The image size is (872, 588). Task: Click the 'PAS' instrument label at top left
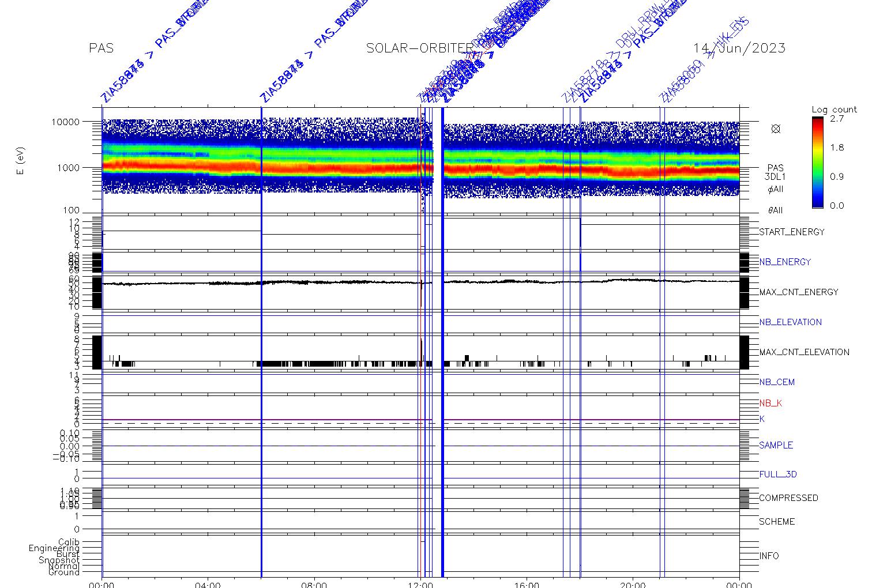pyautogui.click(x=101, y=48)
